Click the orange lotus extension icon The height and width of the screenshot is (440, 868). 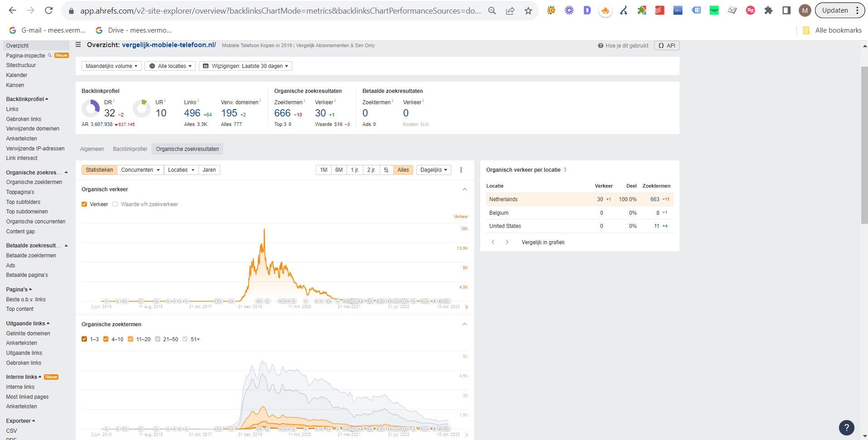click(605, 10)
